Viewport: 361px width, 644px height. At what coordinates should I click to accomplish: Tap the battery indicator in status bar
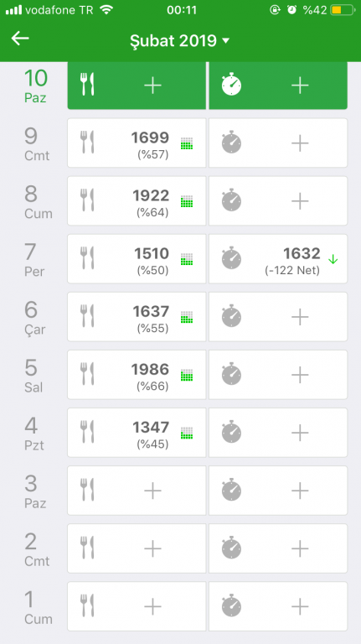[342, 10]
